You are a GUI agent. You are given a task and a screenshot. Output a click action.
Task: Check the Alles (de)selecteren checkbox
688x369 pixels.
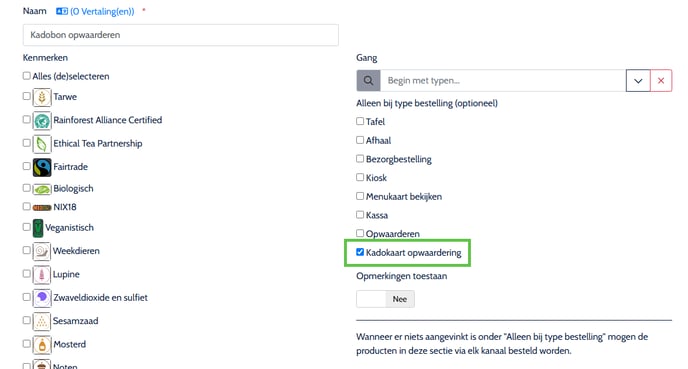point(27,76)
